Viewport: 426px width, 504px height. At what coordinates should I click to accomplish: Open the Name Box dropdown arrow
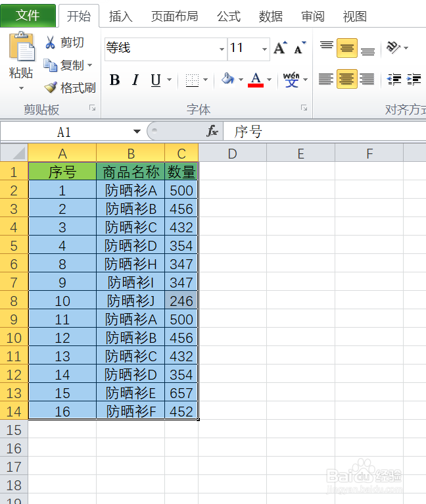coord(137,132)
